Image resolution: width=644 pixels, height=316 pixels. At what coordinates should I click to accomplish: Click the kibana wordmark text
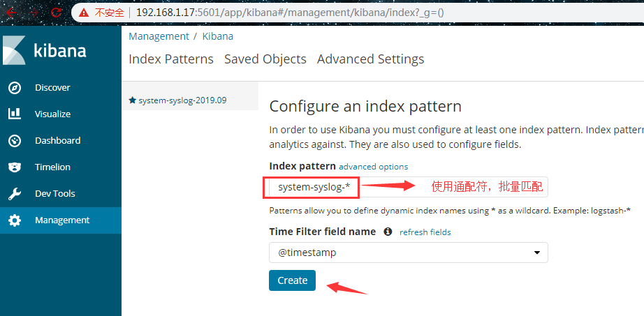tap(60, 51)
